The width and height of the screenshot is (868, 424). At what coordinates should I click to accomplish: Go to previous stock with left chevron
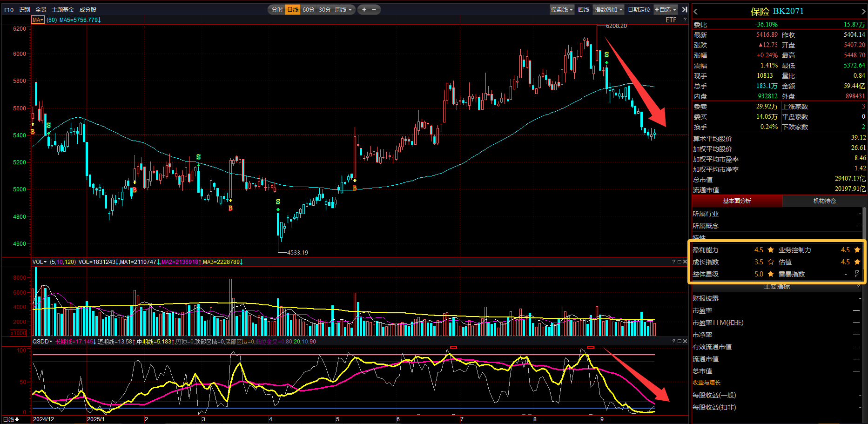696,12
